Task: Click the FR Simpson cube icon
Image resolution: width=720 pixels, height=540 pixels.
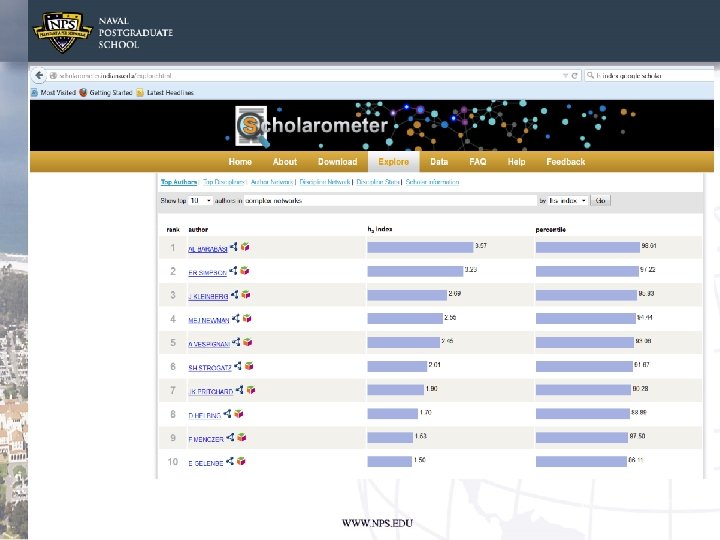Action: pyautogui.click(x=245, y=271)
